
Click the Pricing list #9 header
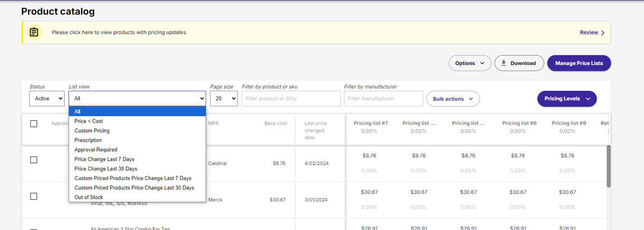tap(569, 123)
